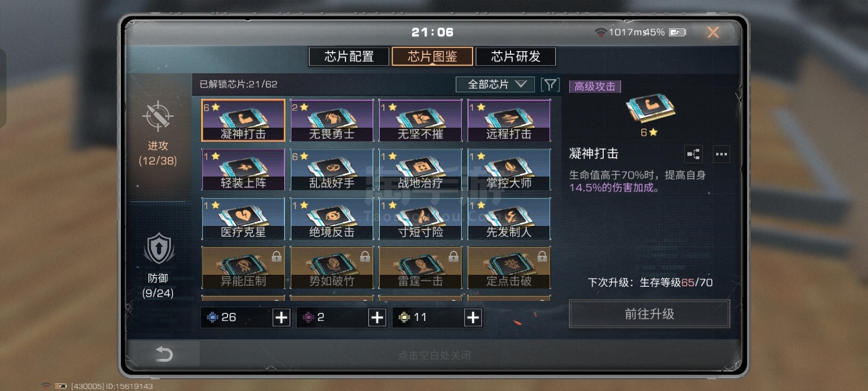Click the filter funnel icon
Screen dimensions: 868x391
click(x=550, y=84)
